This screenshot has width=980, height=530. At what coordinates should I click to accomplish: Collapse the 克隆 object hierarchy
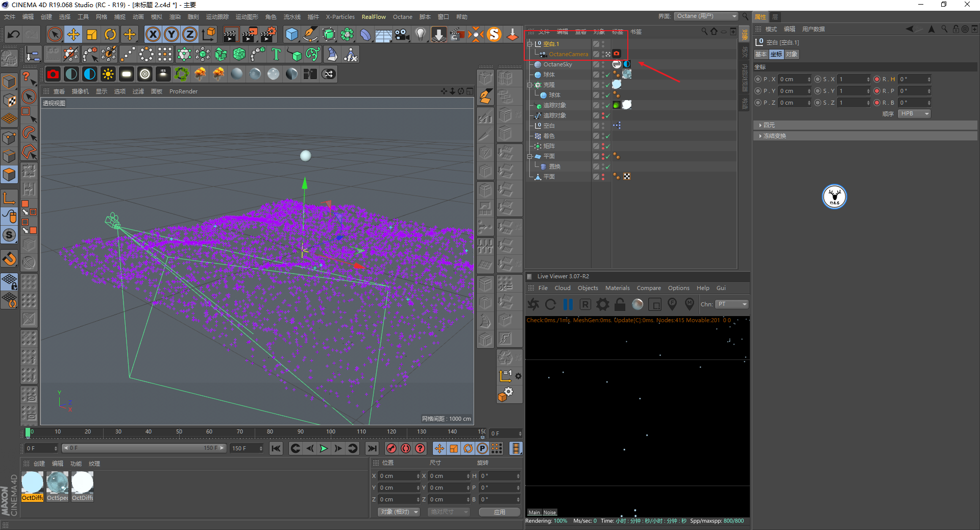pos(530,85)
